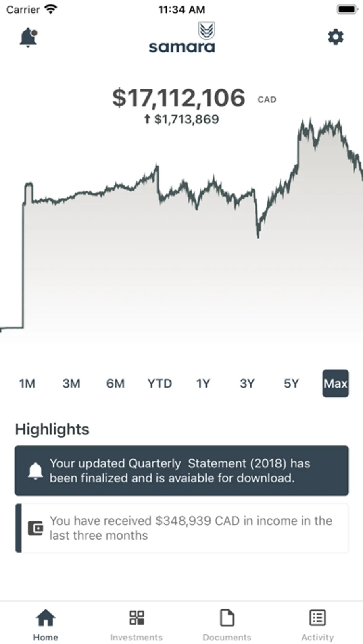Open the Investments tab
The height and width of the screenshot is (644, 363).
[x=136, y=625]
